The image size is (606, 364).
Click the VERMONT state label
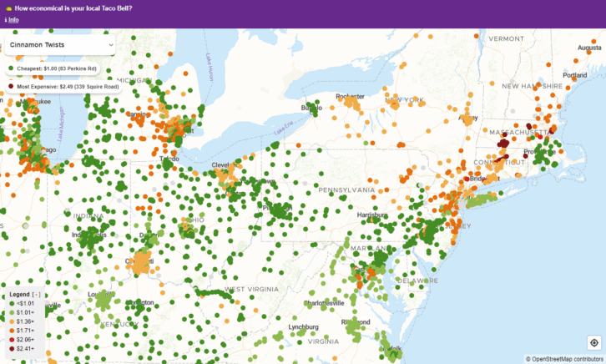coord(507,38)
